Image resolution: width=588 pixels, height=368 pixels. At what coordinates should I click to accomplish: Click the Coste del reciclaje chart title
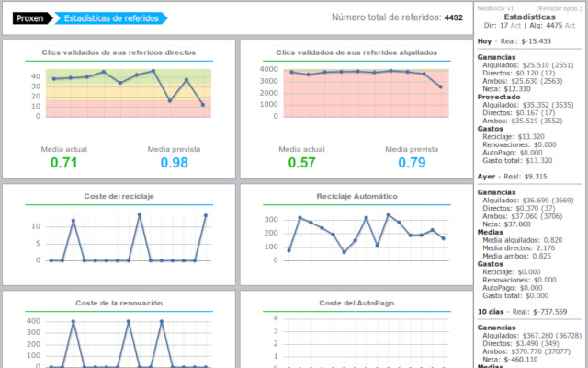(119, 196)
